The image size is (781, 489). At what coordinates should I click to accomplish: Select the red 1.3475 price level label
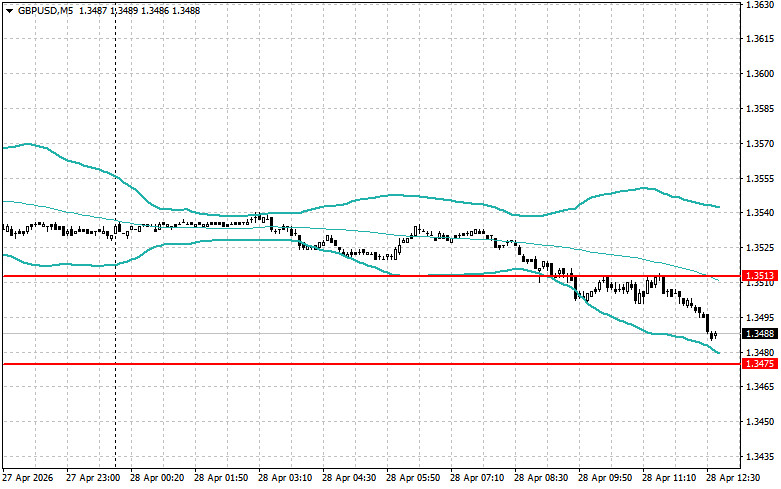760,364
